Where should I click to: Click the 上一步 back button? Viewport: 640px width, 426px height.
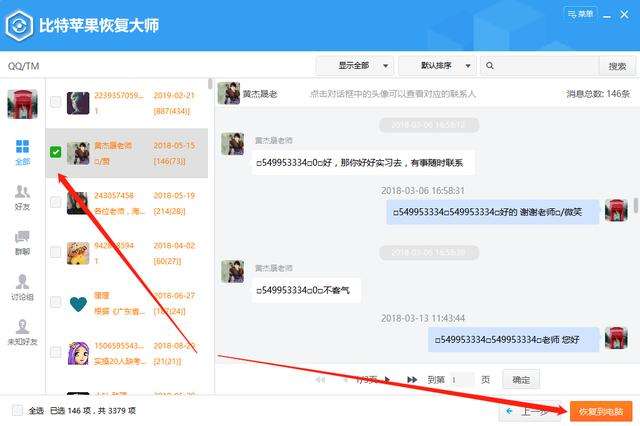[529, 411]
